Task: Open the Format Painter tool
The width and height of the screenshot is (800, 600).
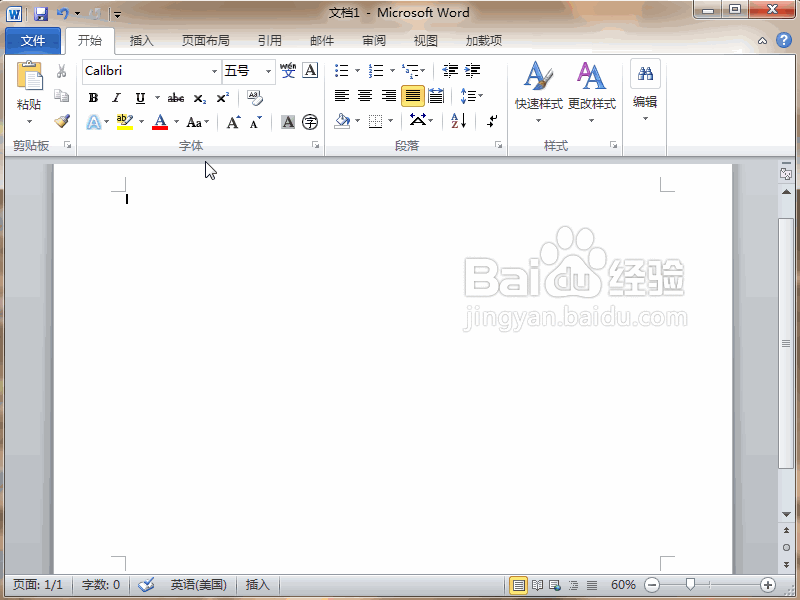Action: coord(60,121)
